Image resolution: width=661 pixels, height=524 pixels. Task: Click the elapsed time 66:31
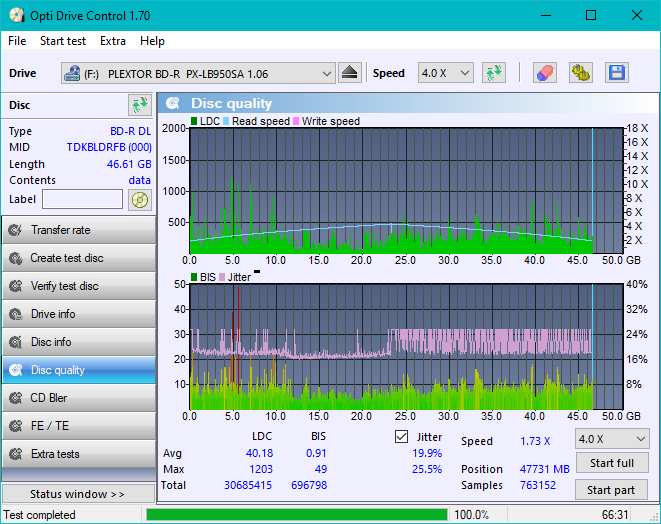(x=615, y=515)
